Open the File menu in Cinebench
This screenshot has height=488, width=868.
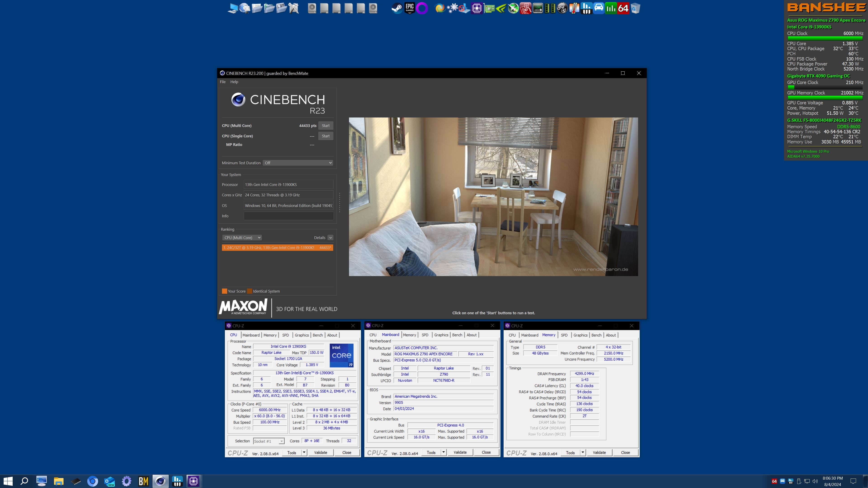(x=223, y=82)
